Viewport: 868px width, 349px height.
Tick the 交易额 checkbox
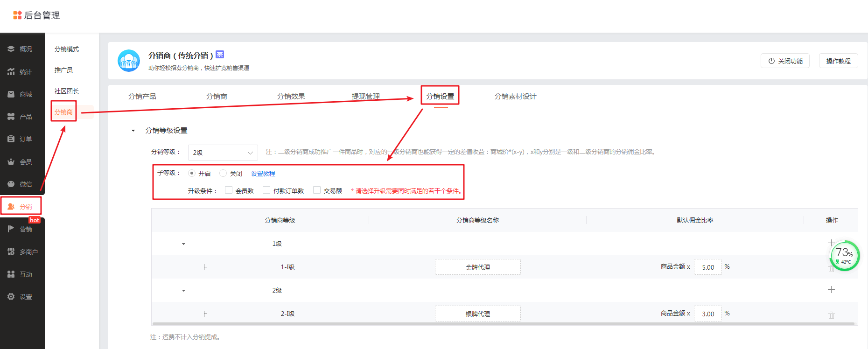pos(317,190)
